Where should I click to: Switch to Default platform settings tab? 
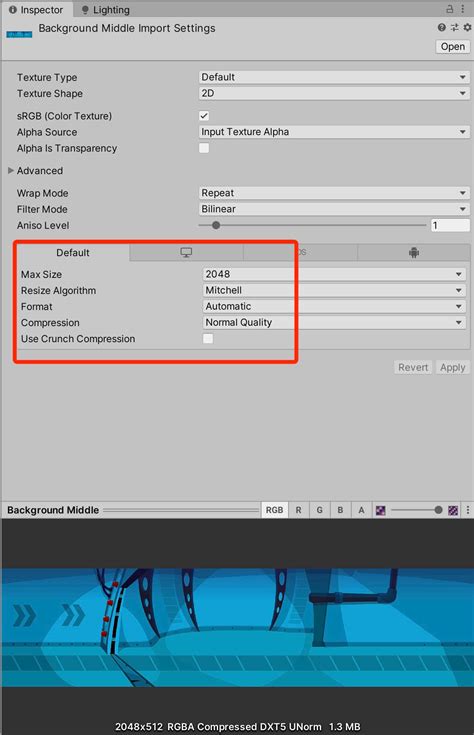point(73,253)
